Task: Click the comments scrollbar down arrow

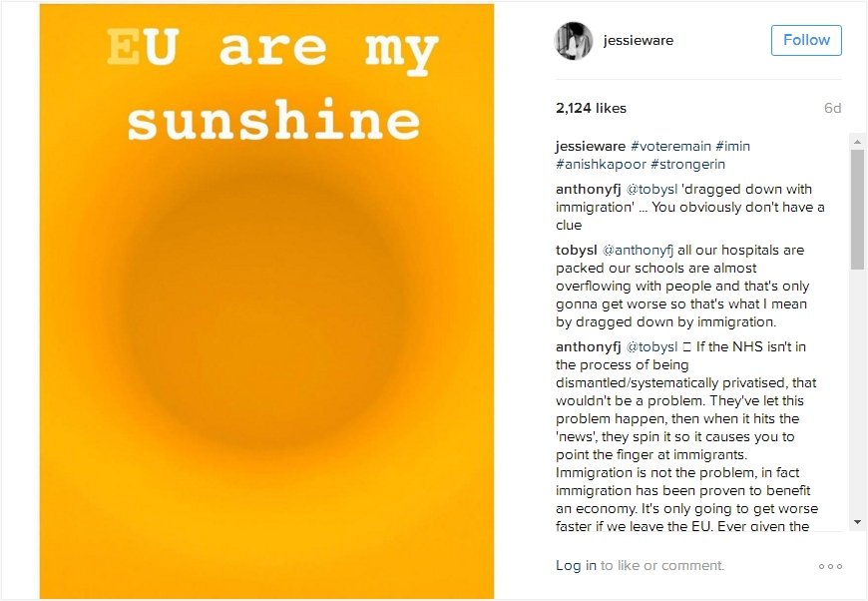Action: point(857,522)
